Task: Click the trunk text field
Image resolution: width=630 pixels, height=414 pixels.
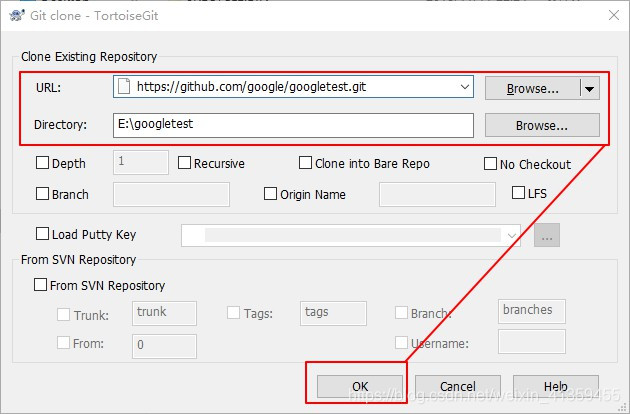Action: 164,313
